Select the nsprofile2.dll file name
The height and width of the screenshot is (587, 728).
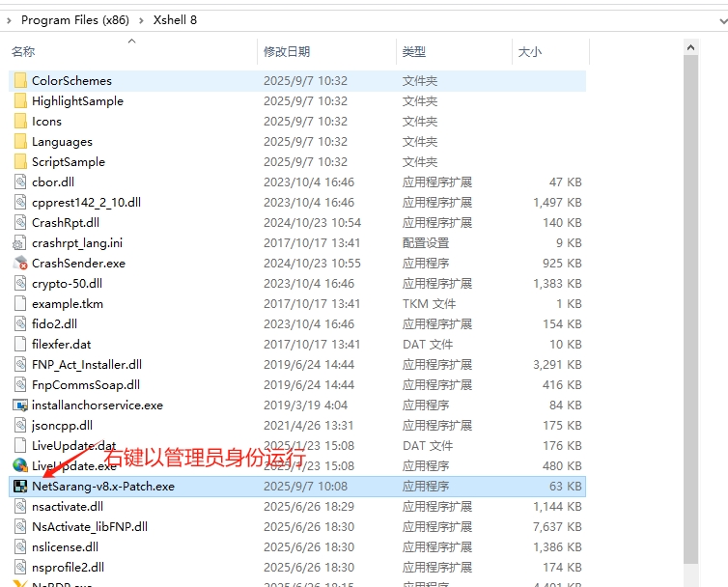pyautogui.click(x=68, y=567)
